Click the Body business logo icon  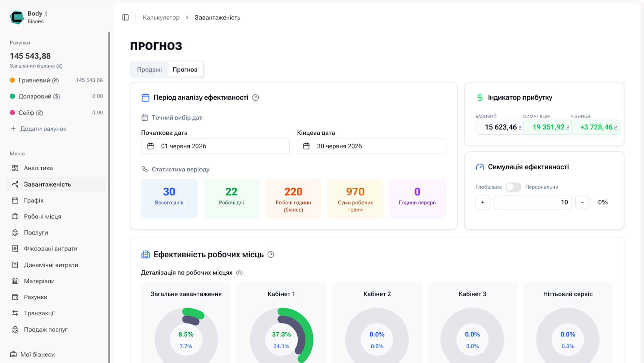pos(17,17)
